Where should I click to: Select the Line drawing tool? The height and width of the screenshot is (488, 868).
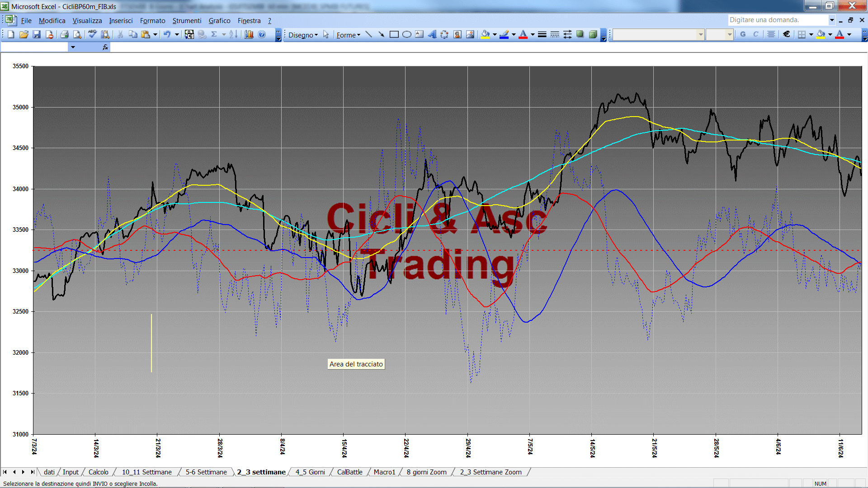pos(368,34)
